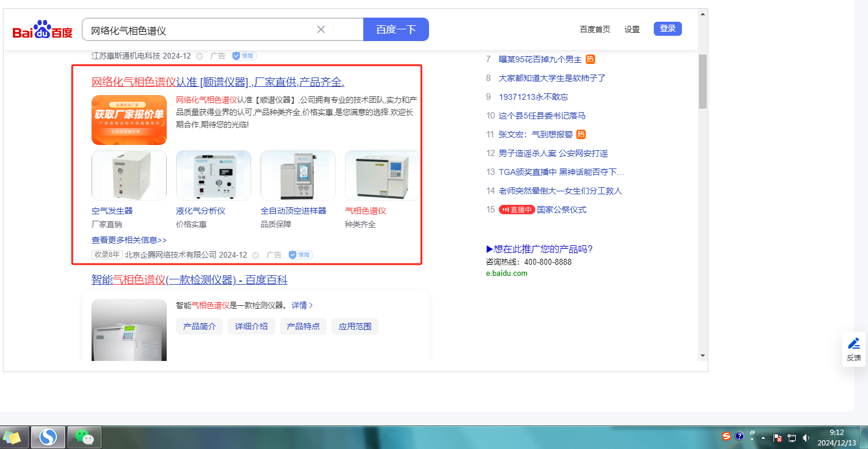Open hot search 老师突然晕倒大一女生们分工救人
The width and height of the screenshot is (868, 449).
pos(560,191)
